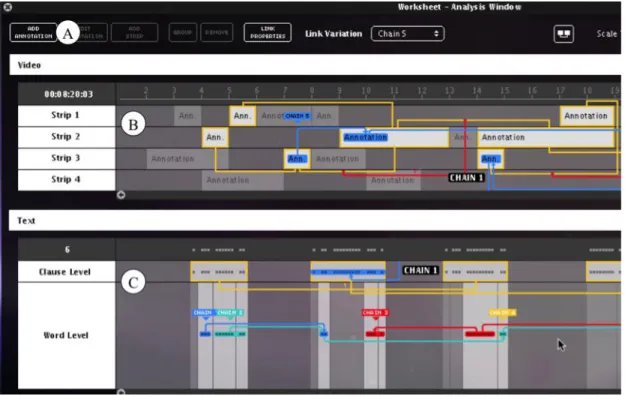The width and height of the screenshot is (625, 396).
Task: Select the small teal word block beneath CHAIN 4
Action: [x=503, y=334]
